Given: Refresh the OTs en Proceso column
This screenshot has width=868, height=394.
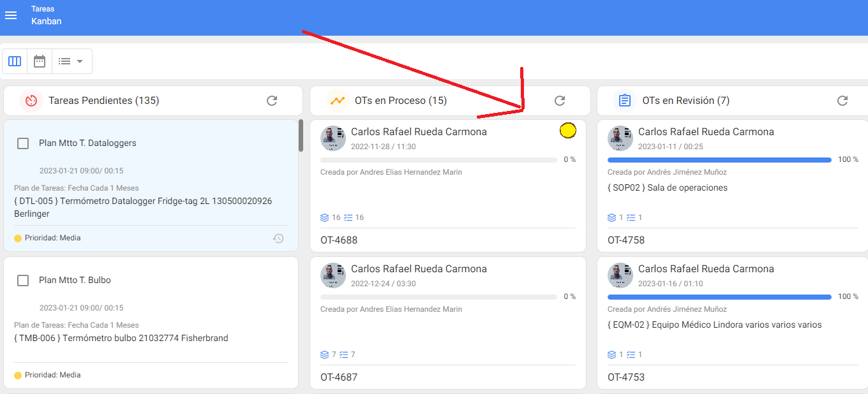Looking at the screenshot, I should pyautogui.click(x=560, y=101).
